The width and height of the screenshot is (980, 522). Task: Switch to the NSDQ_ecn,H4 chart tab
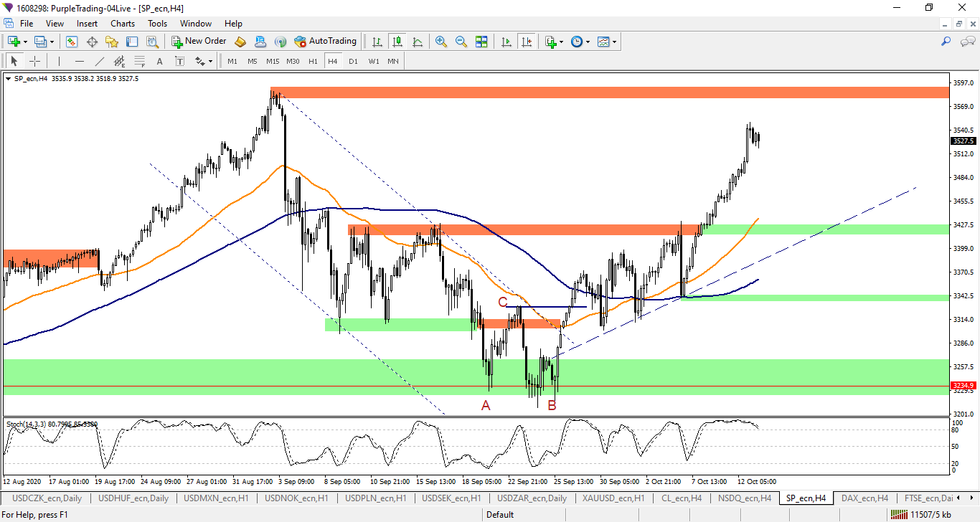[x=744, y=498]
